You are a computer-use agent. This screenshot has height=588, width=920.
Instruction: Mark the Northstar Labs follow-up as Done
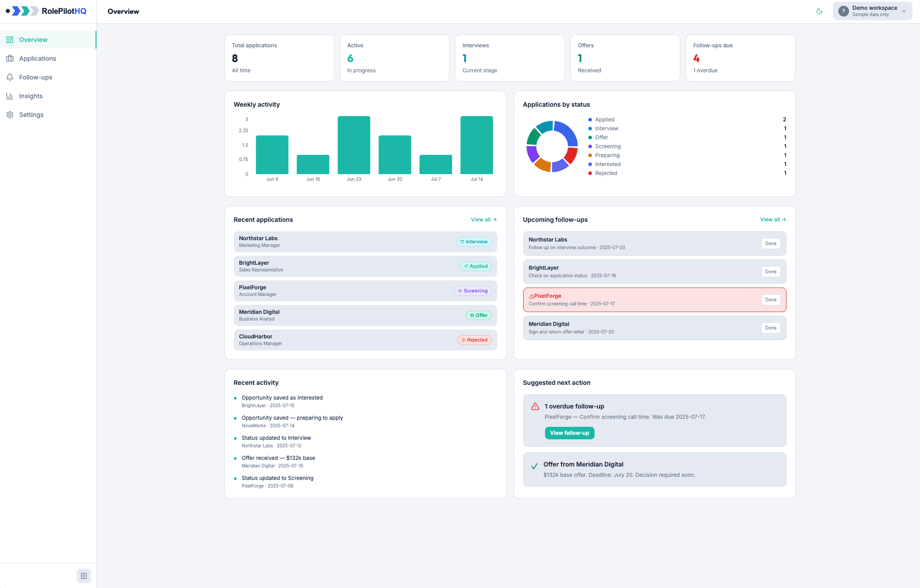pyautogui.click(x=771, y=244)
